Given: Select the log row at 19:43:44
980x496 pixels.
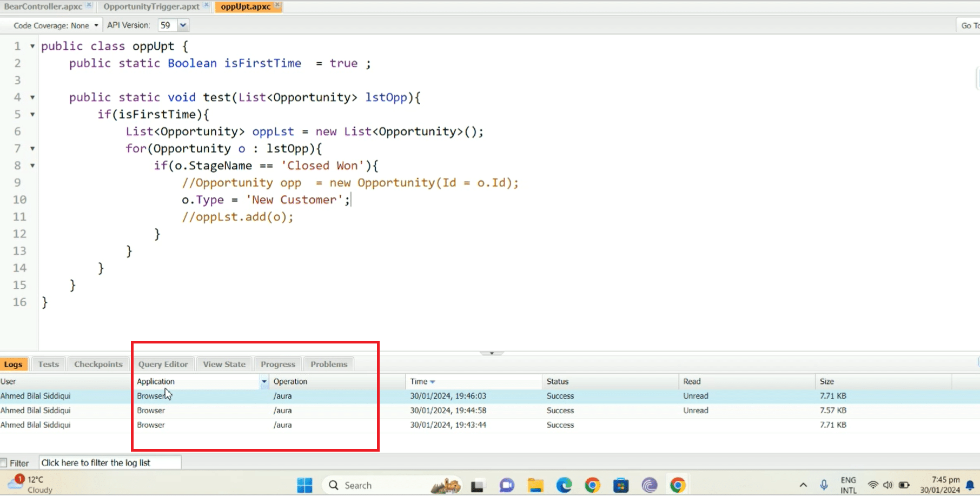Looking at the screenshot, I should pos(490,425).
